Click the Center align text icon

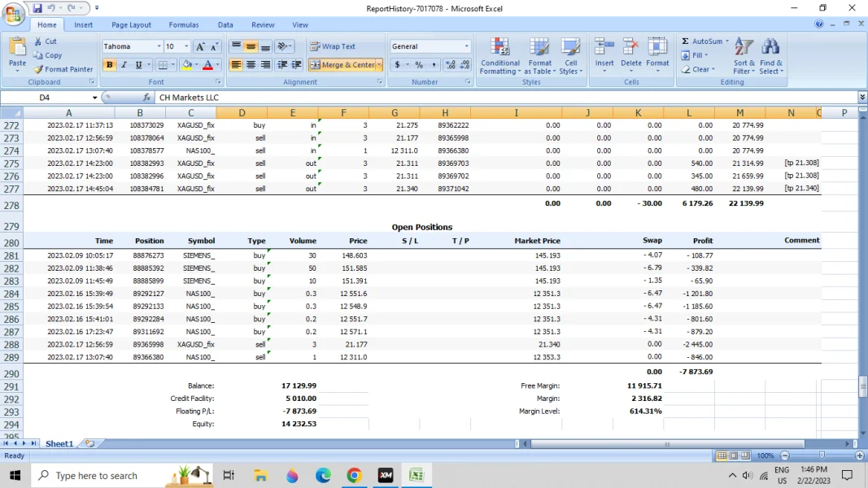pos(251,65)
